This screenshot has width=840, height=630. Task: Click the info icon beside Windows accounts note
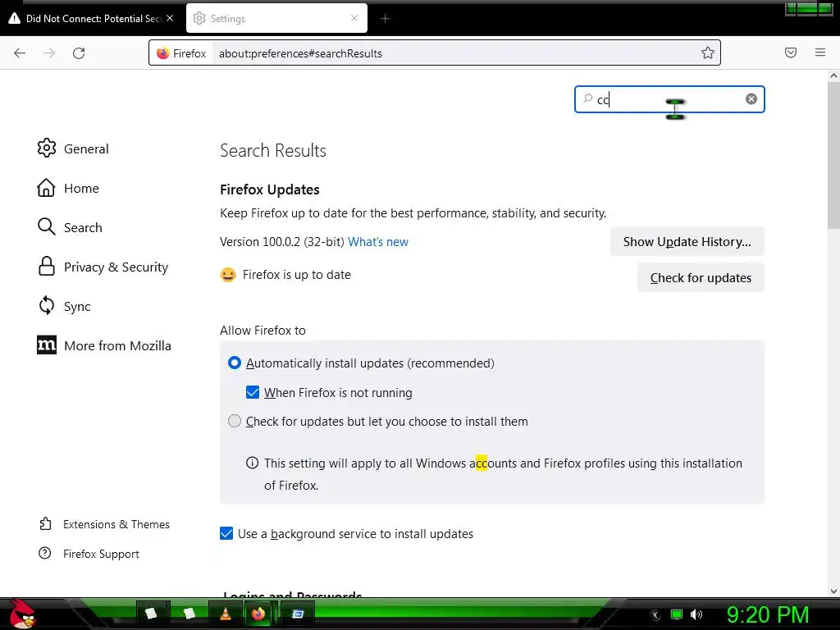[x=252, y=463]
